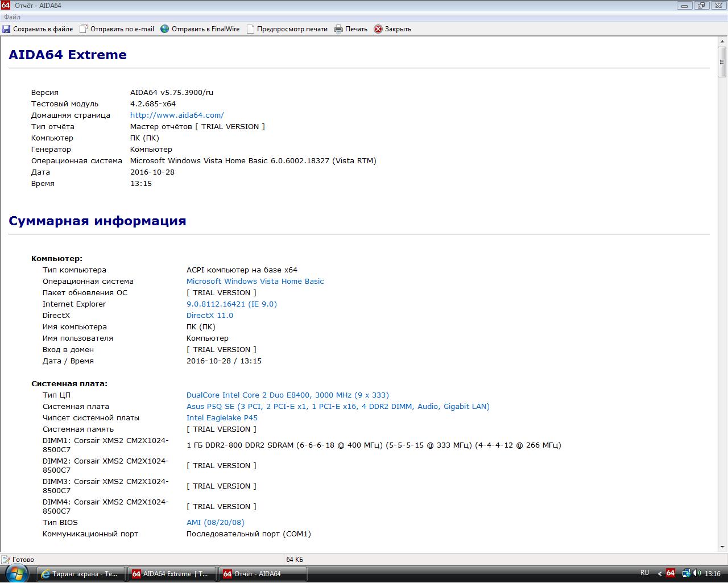
Task: Open Microsoft Windows Vista Home Basic link
Action: click(x=255, y=281)
